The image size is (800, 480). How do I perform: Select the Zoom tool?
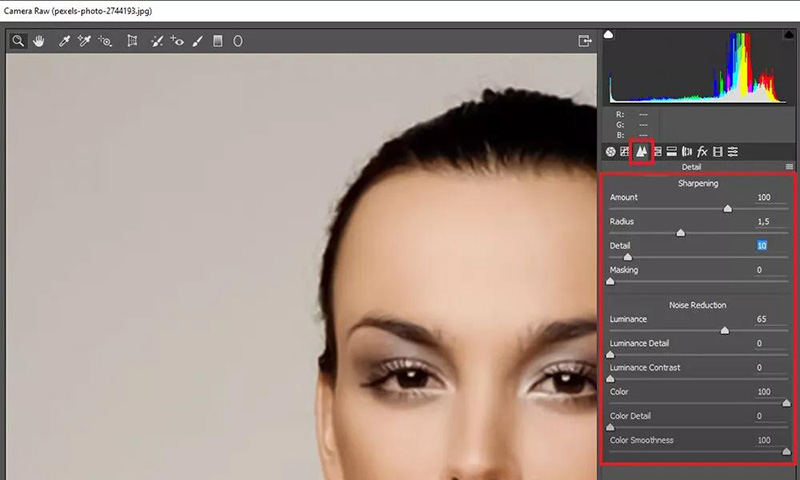18,41
